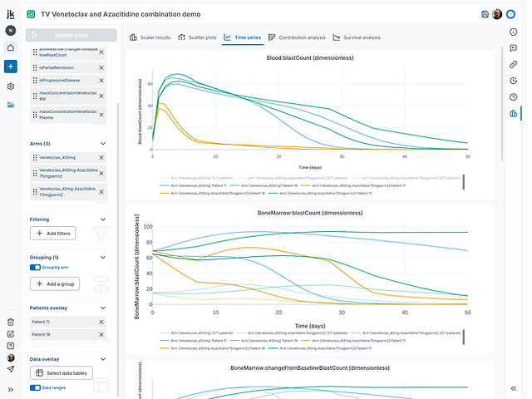Image resolution: width=532 pixels, height=399 pixels.
Task: Click the edit note icon in the lower left sidebar
Action: coord(11,334)
